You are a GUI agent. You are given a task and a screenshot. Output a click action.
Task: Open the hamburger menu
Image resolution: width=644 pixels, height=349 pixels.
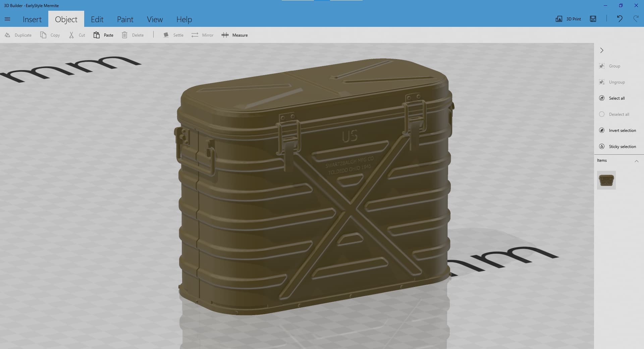click(x=7, y=19)
